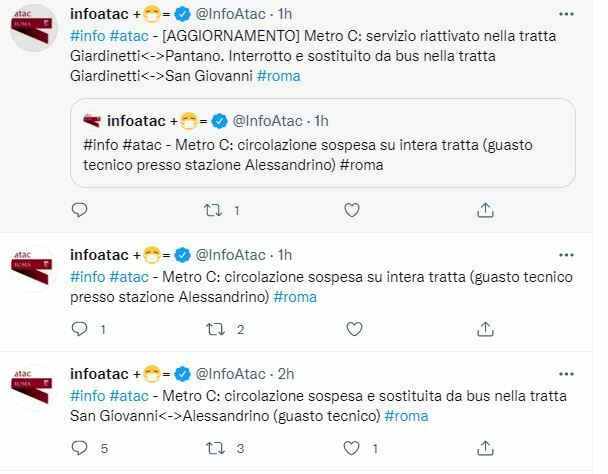Image resolution: width=608 pixels, height=474 pixels.
Task: Retweet the Alessandrino station fault tweet
Action: 212,328
